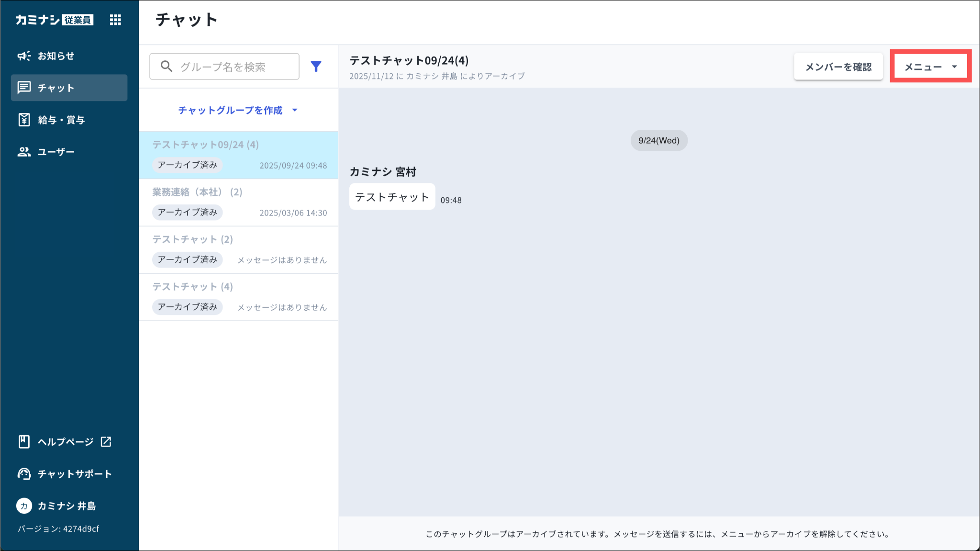Click the チャットサポート headset icon
This screenshot has height=551, width=980.
pyautogui.click(x=24, y=473)
